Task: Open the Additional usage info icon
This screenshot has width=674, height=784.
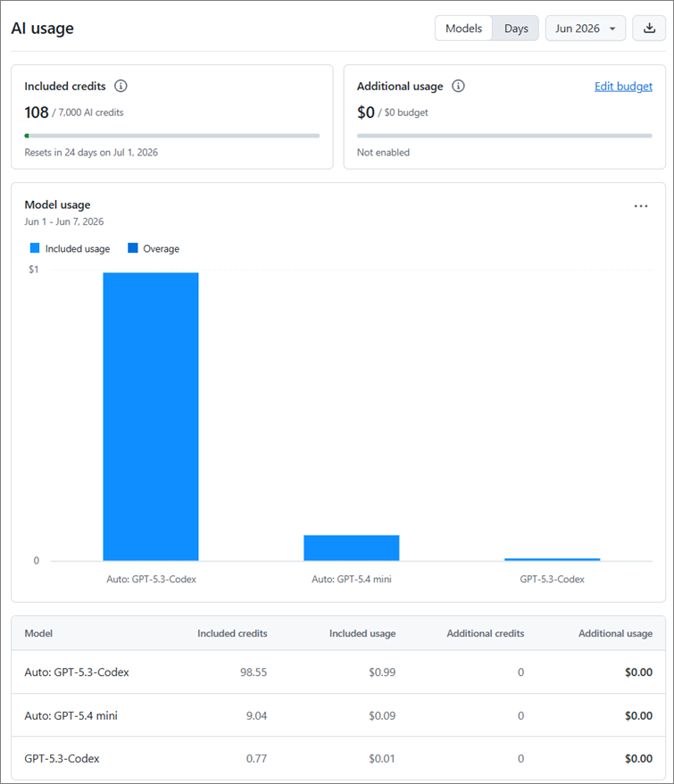Action: (x=458, y=86)
